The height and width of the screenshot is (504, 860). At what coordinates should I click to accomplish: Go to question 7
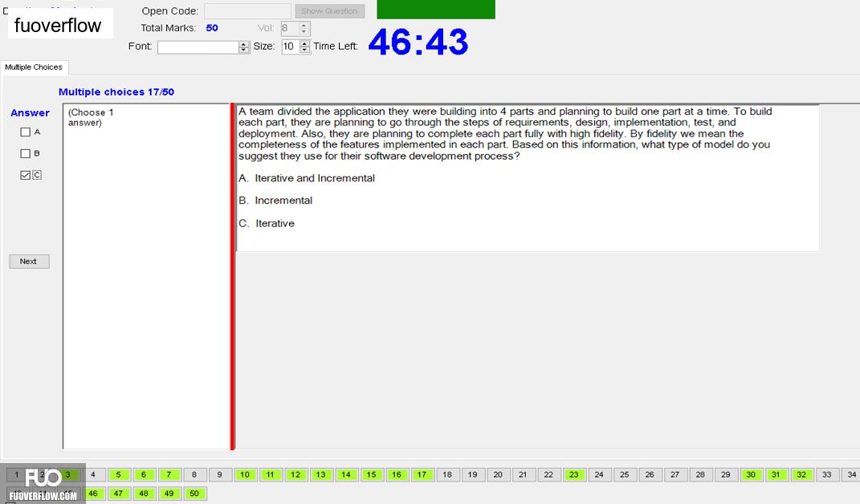[x=169, y=474]
